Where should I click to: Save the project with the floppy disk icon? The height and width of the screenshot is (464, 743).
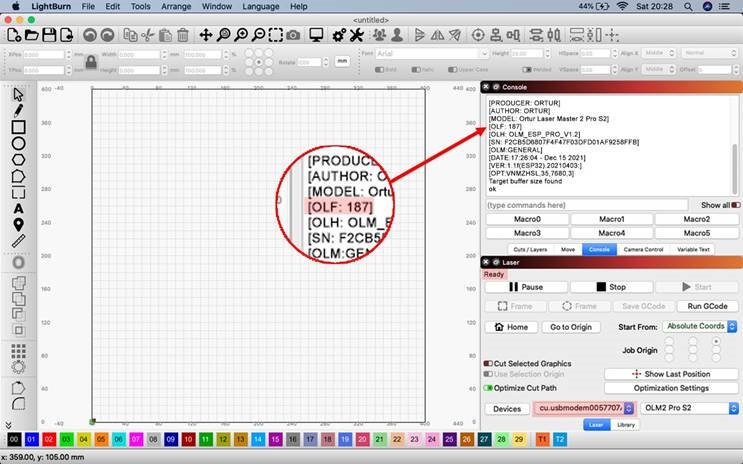(x=49, y=35)
